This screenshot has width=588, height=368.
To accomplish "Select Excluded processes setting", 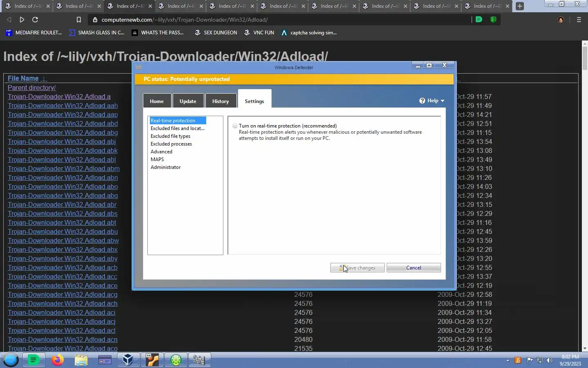I will tap(171, 144).
